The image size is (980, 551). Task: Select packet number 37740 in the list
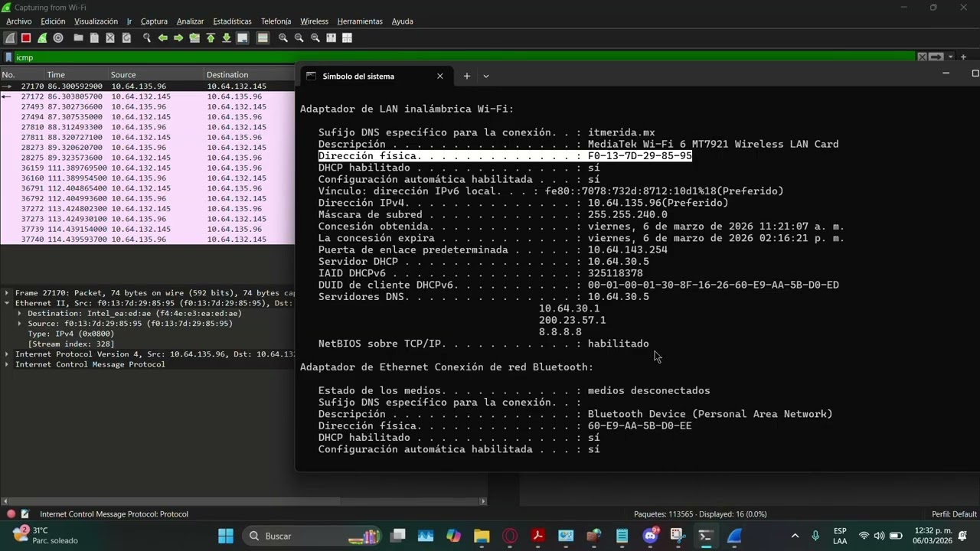click(x=147, y=240)
